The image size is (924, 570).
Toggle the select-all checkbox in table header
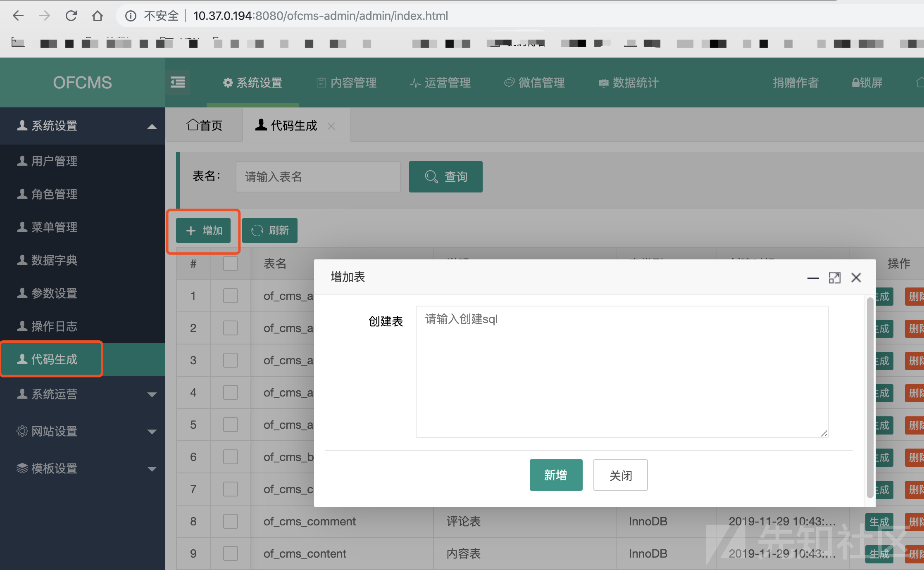[231, 264]
